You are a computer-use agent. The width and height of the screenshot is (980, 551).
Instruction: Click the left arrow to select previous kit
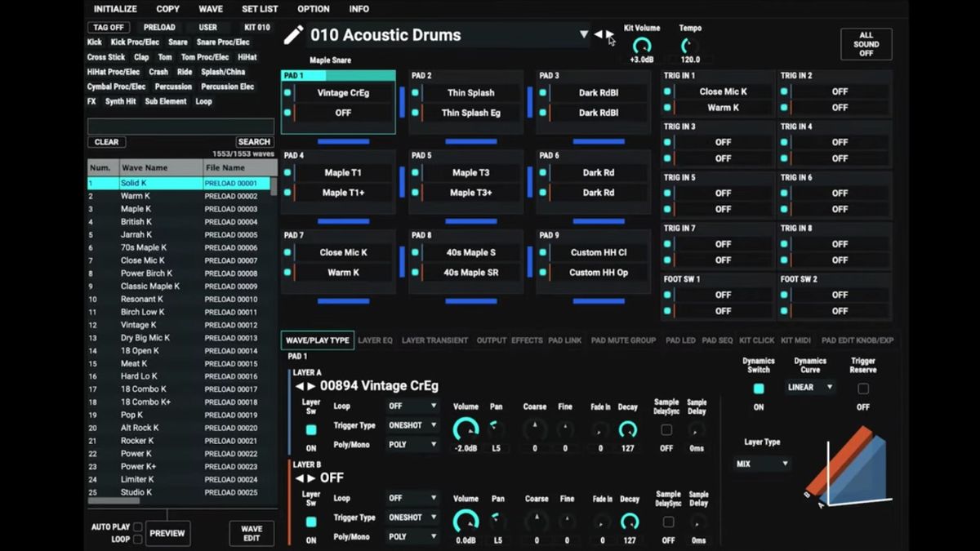(x=597, y=33)
